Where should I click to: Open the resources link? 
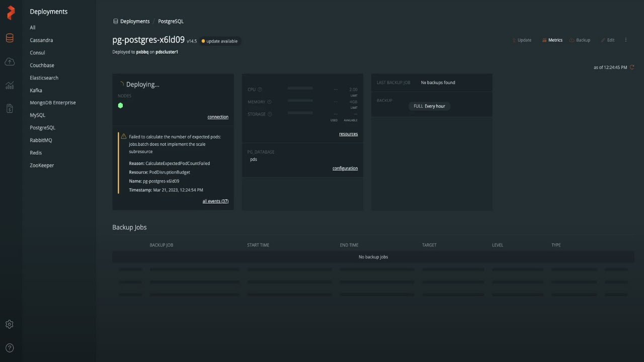pos(349,134)
